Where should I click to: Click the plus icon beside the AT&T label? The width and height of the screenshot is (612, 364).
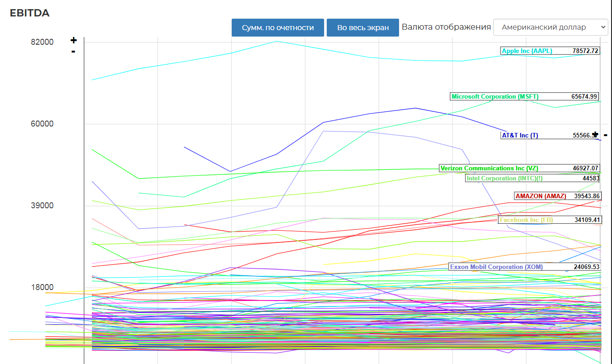[595, 134]
